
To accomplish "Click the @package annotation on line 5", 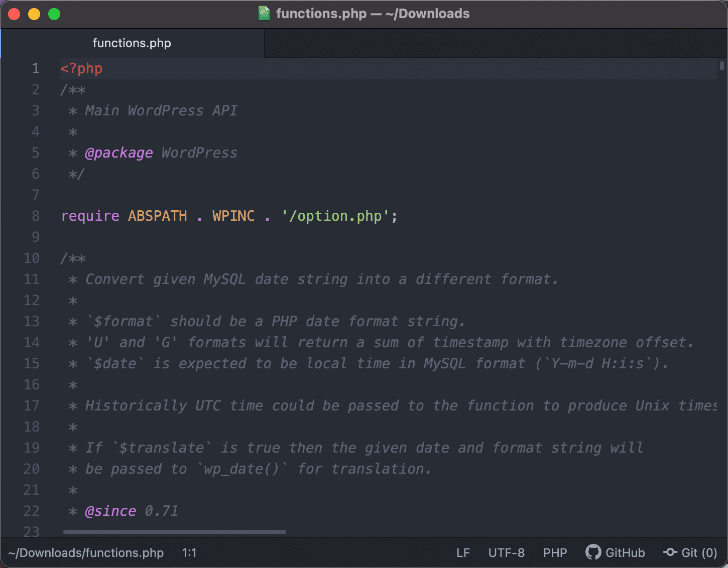I will coord(119,153).
